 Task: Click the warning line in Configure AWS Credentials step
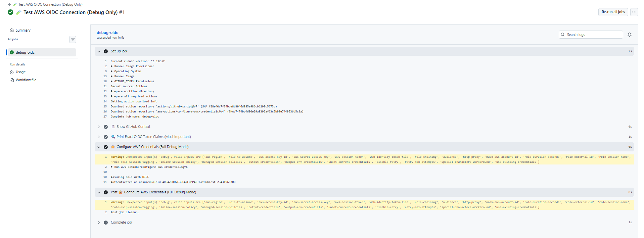(364, 159)
